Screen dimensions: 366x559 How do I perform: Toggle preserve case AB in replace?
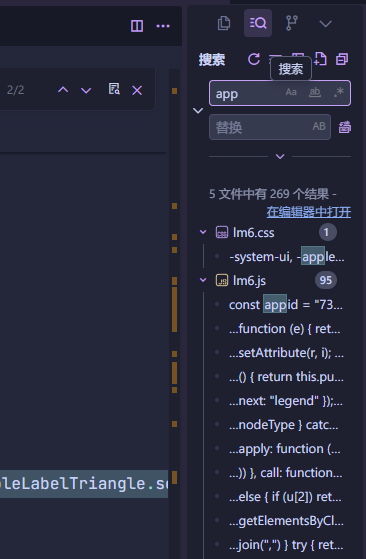tap(319, 127)
